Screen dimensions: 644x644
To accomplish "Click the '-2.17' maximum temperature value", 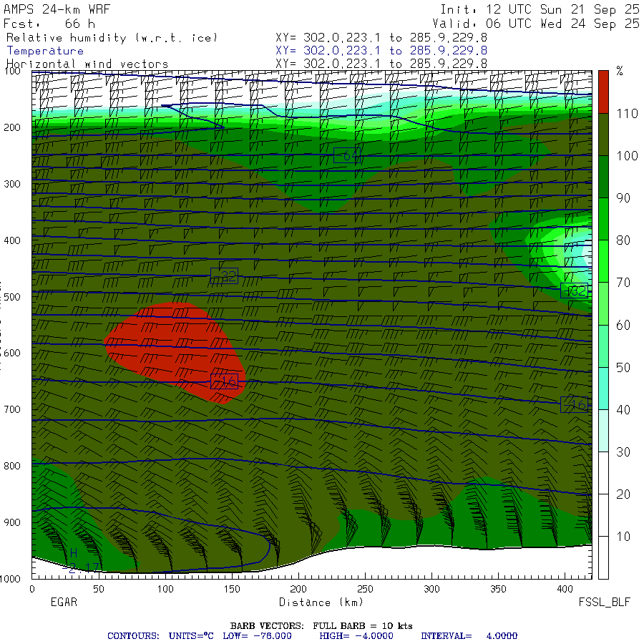I will [80, 568].
